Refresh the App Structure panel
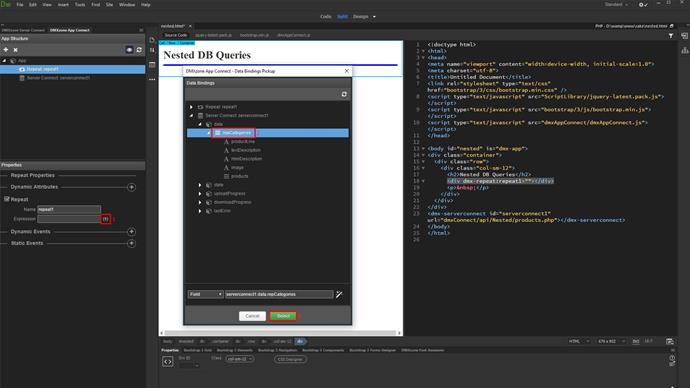 pos(139,50)
